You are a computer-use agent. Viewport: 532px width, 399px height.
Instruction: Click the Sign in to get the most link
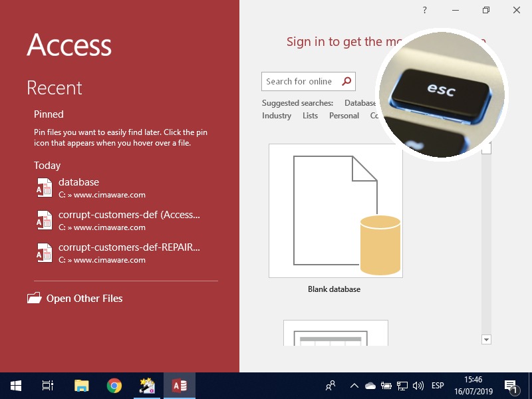point(332,42)
